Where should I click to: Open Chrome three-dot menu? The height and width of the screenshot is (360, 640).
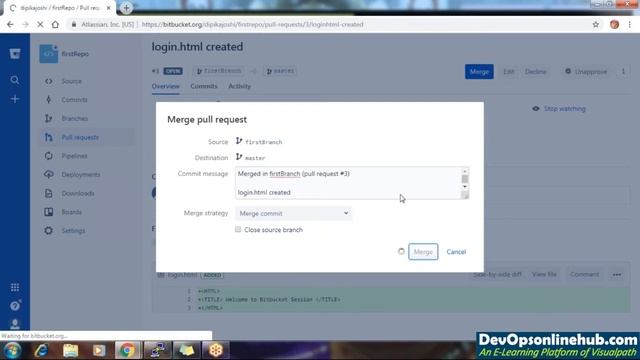coord(630,24)
